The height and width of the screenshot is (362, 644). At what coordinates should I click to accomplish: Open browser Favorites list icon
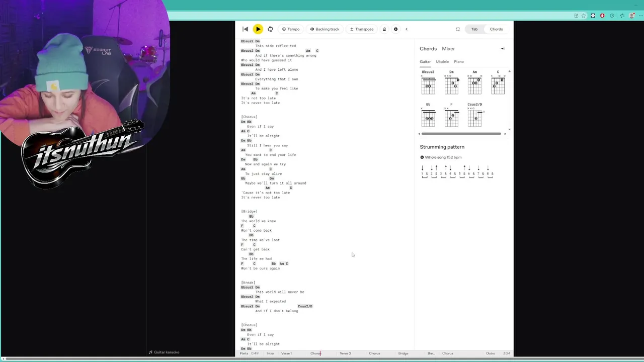[x=622, y=16]
